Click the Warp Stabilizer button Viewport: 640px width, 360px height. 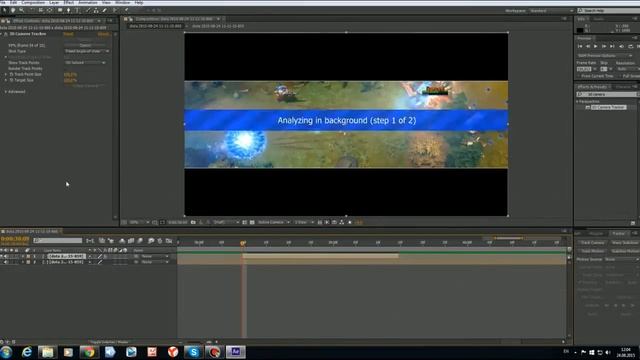(624, 243)
